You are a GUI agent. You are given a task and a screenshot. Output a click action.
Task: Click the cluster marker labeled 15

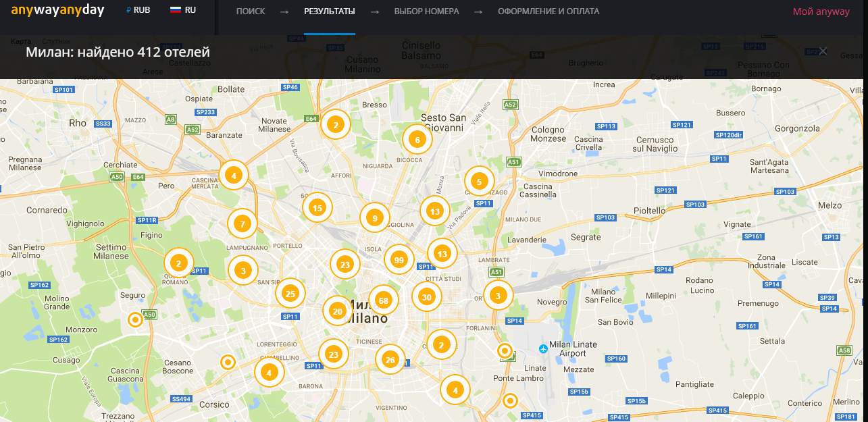point(317,208)
